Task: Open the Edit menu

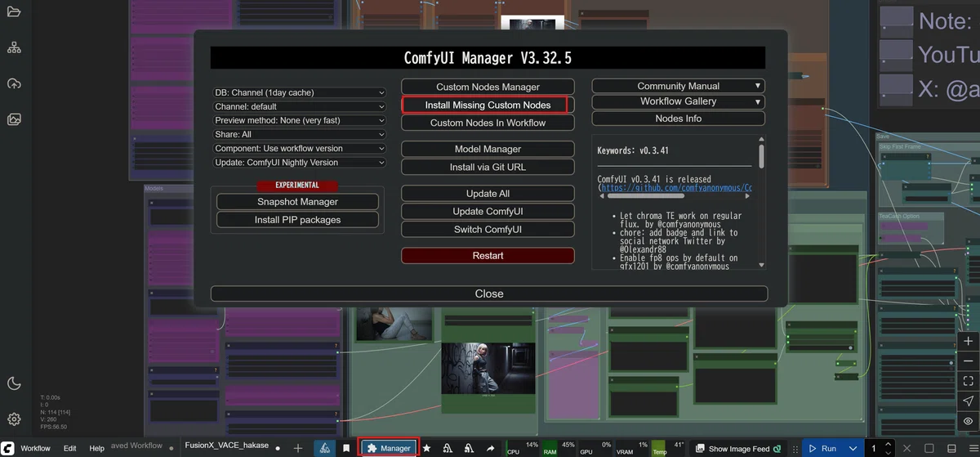Action: pyautogui.click(x=70, y=448)
